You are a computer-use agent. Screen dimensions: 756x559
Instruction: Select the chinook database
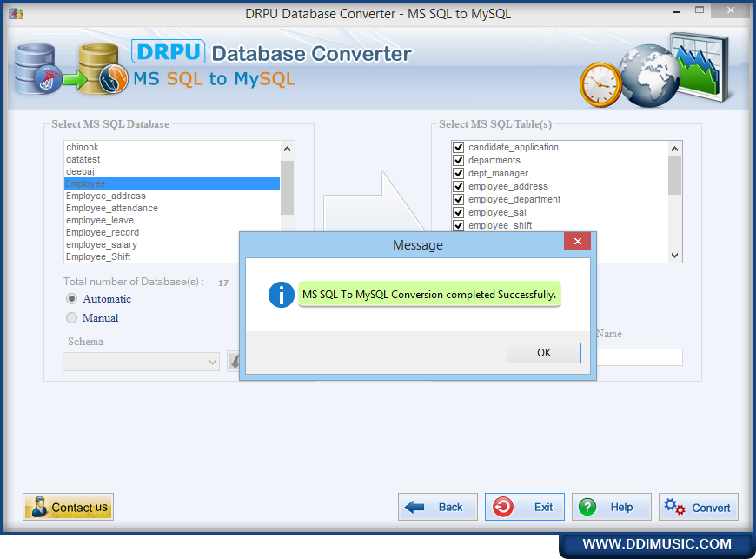[x=172, y=147]
